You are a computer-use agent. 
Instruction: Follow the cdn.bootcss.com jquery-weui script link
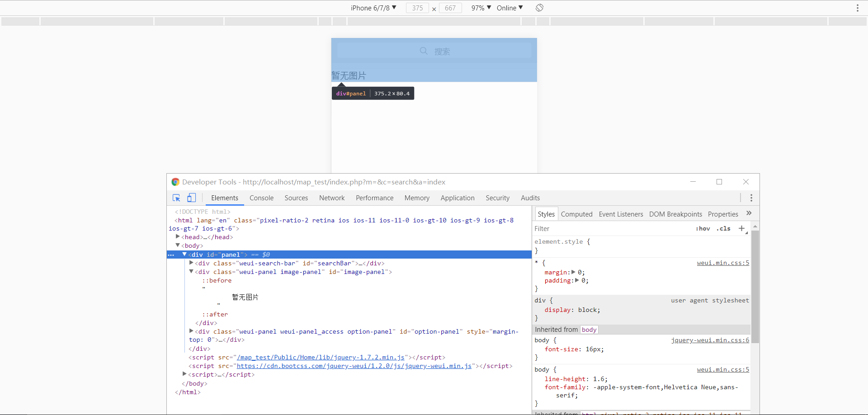pos(354,366)
